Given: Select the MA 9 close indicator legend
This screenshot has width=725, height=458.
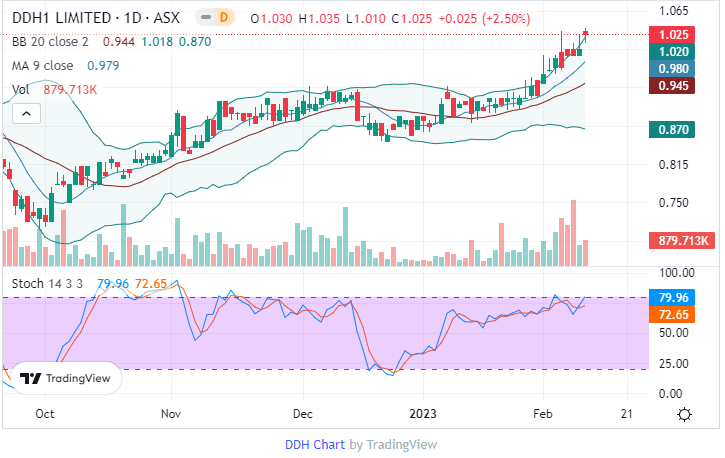Looking at the screenshot, I should pyautogui.click(x=42, y=65).
